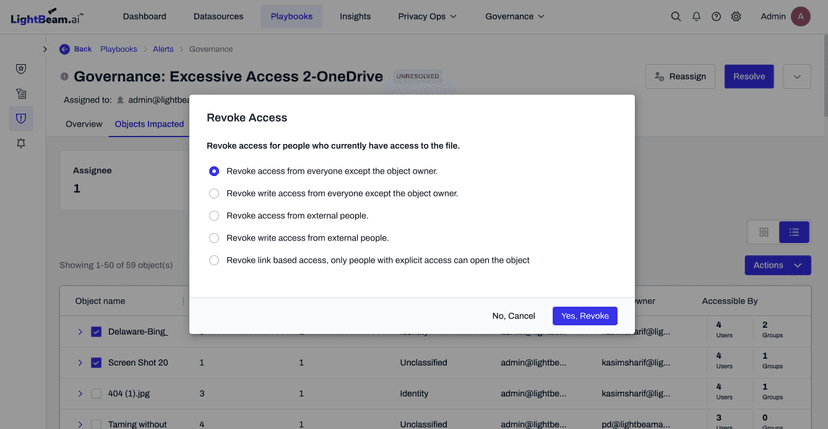Open settings gear icon
Screen dimensions: 828x429
pyautogui.click(x=736, y=16)
